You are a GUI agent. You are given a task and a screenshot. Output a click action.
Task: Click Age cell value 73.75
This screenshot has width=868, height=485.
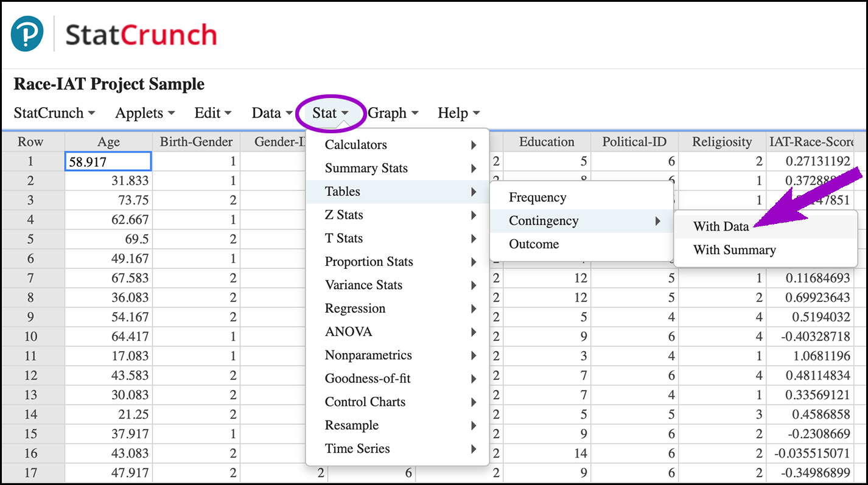[109, 200]
